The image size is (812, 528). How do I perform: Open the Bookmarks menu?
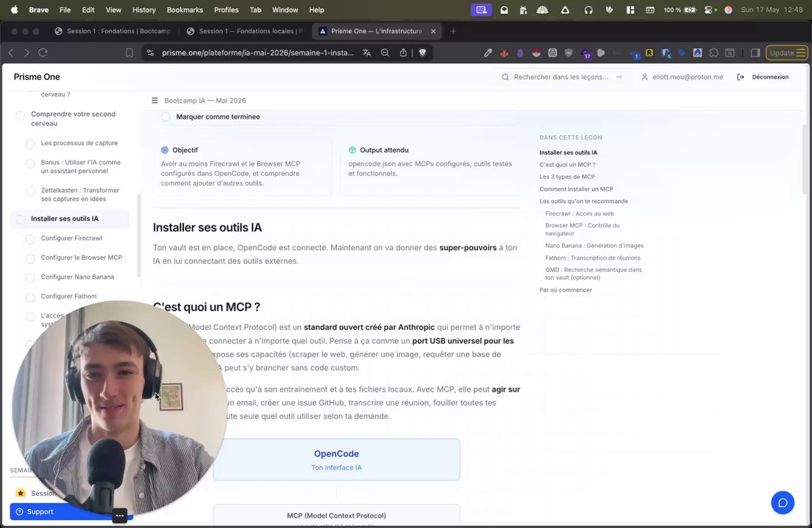pyautogui.click(x=185, y=10)
